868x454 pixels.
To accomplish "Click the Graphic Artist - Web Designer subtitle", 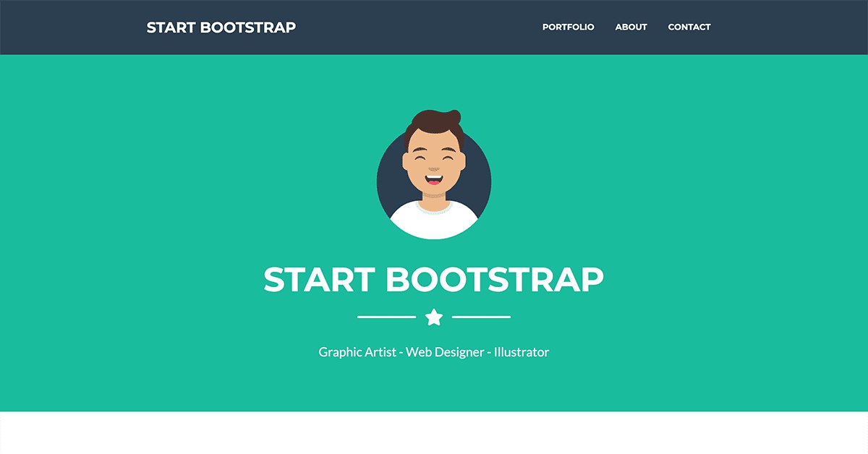I will coord(434,353).
